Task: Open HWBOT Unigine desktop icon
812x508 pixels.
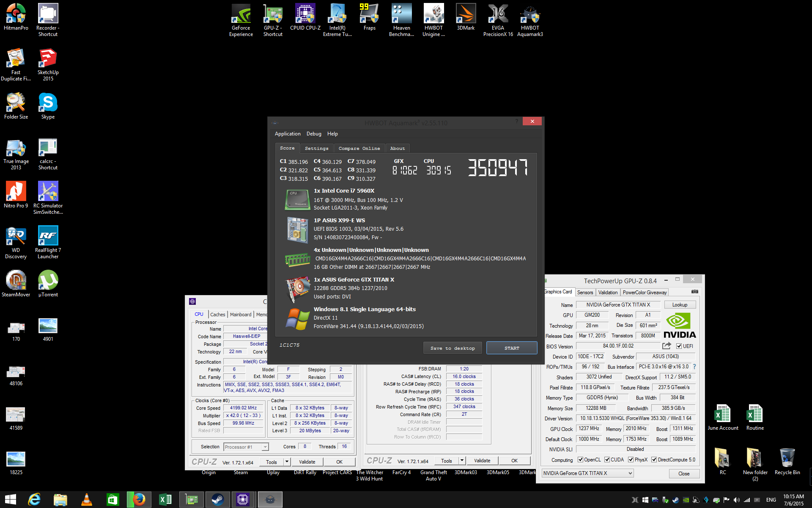Action: (433, 20)
